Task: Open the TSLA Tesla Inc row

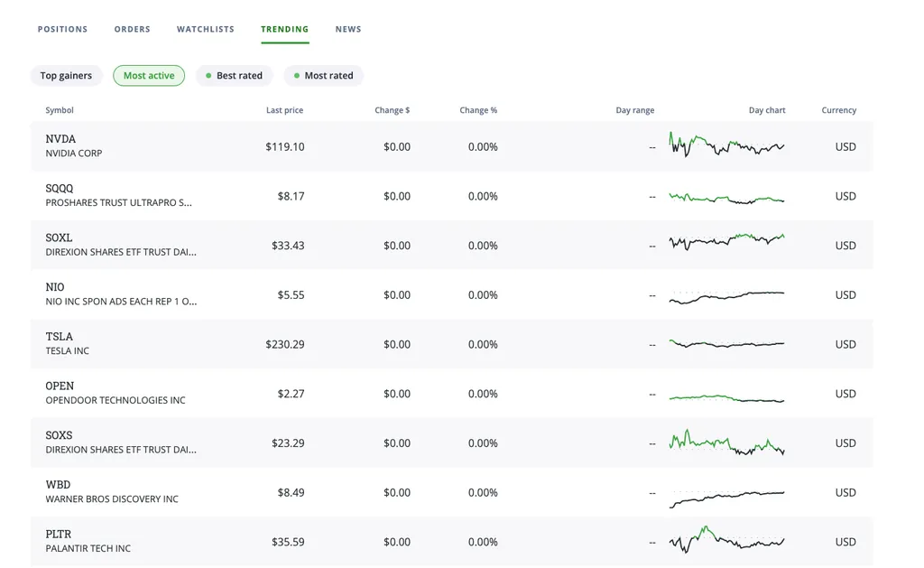Action: pyautogui.click(x=452, y=344)
